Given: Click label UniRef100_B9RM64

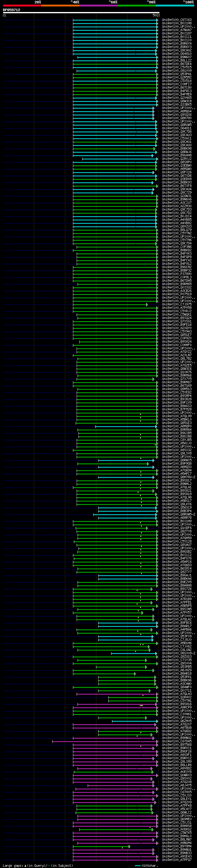Looking at the screenshot, I should click(x=176, y=430).
